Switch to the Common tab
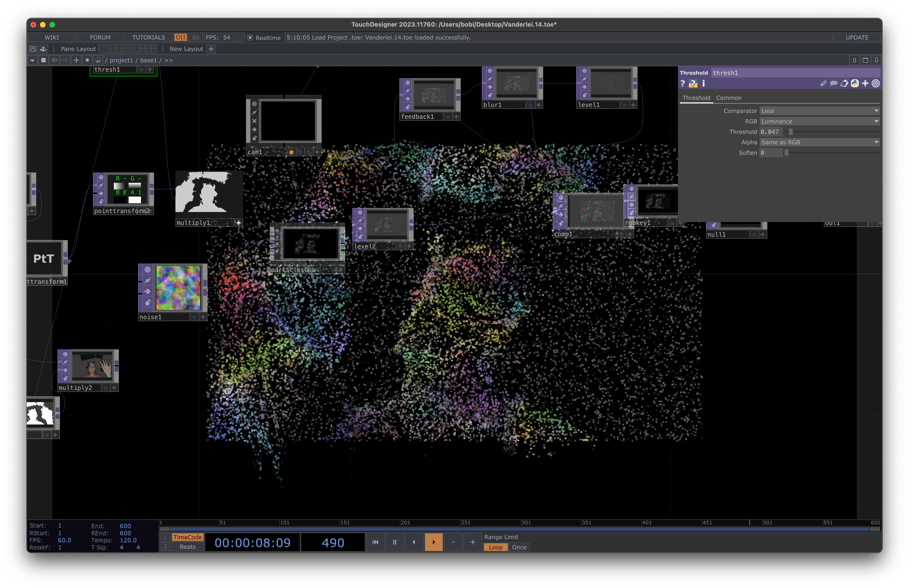Viewport: 909px width, 588px height. coord(728,98)
